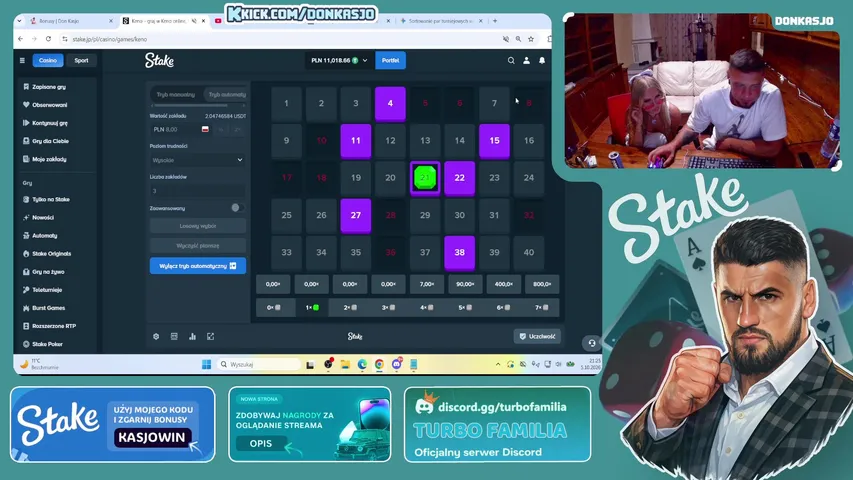This screenshot has width=853, height=480.
Task: Click the Liczba zakładów input field
Action: 197,191
